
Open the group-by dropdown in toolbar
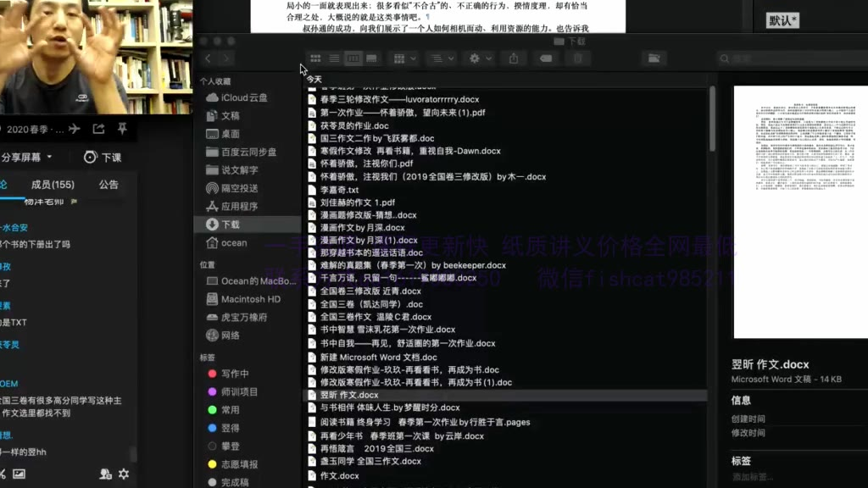click(x=403, y=58)
